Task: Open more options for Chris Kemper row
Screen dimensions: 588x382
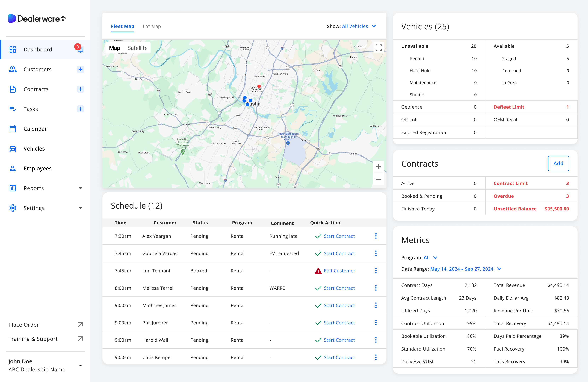Action: [376, 357]
